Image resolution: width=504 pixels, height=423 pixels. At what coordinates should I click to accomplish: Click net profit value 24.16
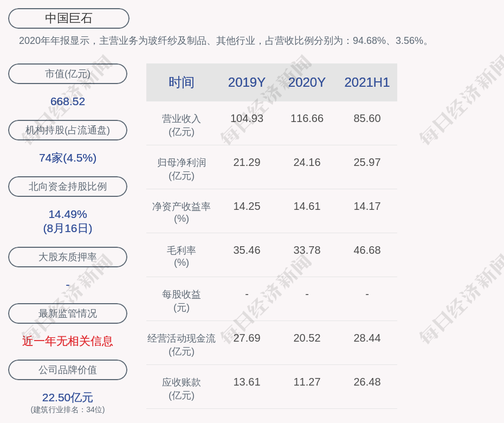coord(307,163)
